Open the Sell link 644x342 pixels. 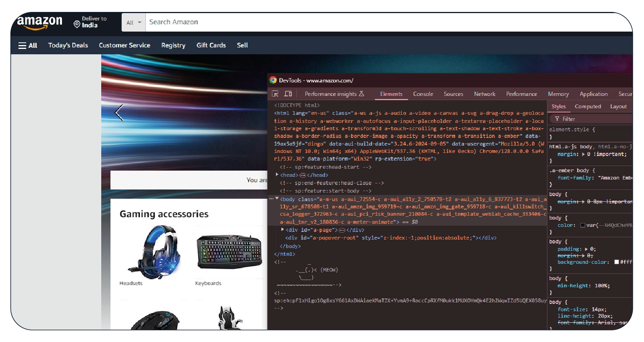click(x=243, y=45)
